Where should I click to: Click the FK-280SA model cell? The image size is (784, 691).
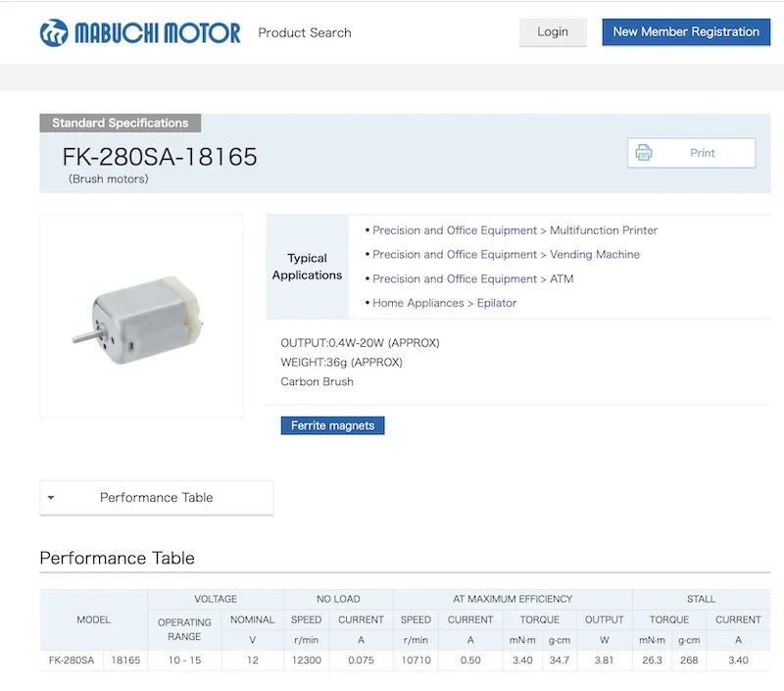(72, 660)
